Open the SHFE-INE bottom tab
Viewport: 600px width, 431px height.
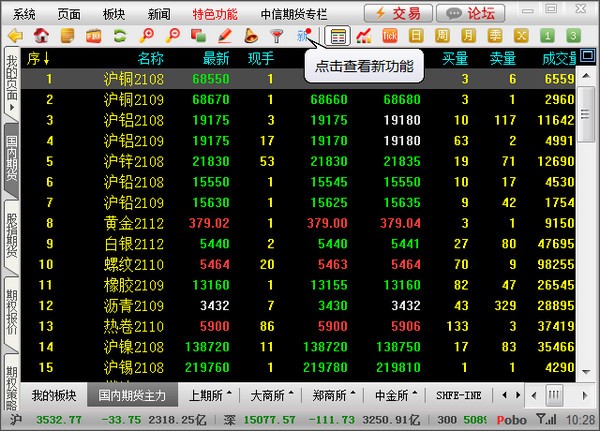pos(458,395)
